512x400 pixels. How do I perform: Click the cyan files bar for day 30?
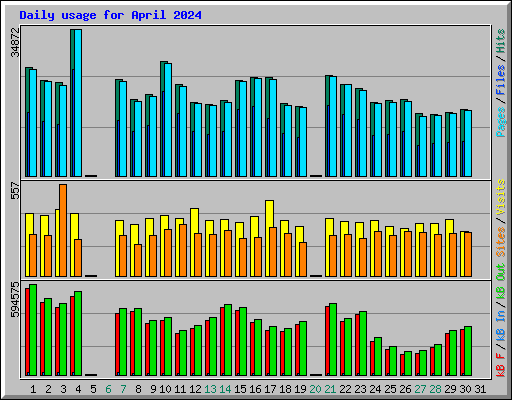coord(468,143)
